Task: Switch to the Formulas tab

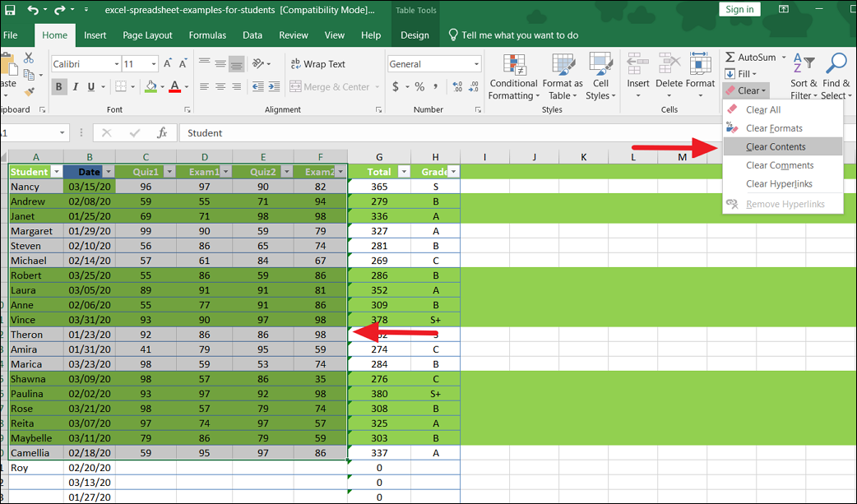Action: [x=207, y=35]
